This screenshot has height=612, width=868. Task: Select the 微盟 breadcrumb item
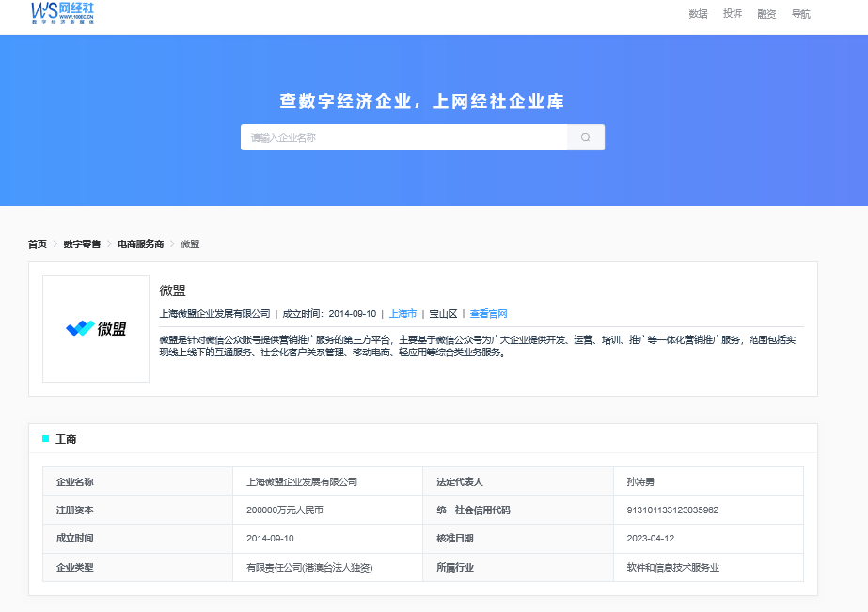click(190, 244)
